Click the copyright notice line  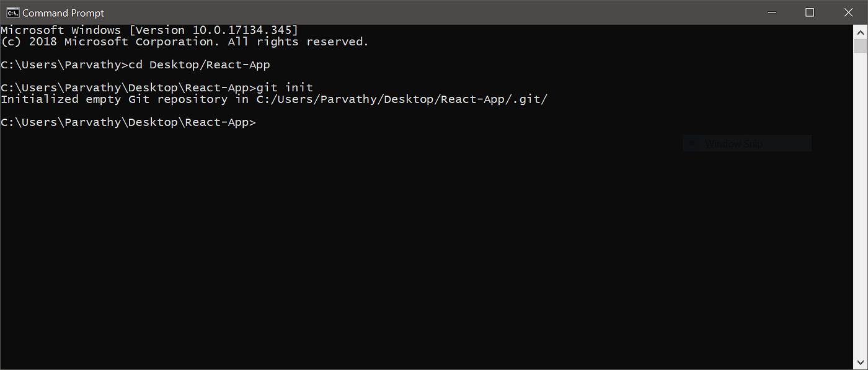[184, 41]
